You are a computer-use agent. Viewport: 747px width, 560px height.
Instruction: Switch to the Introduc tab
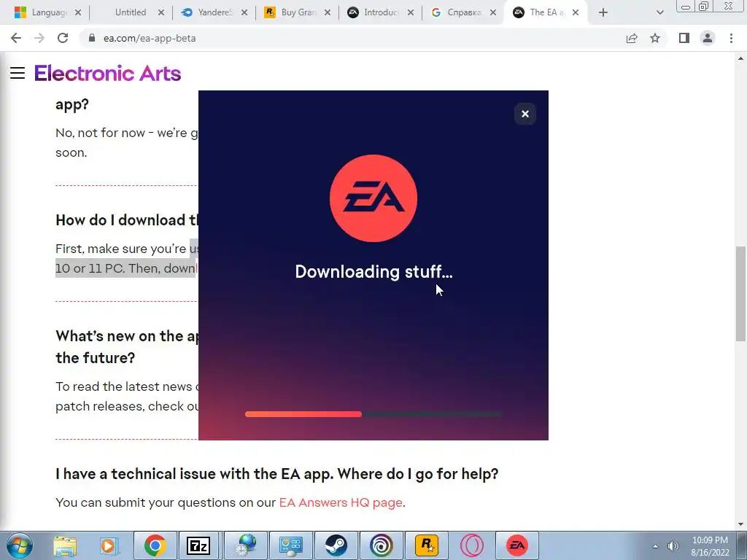pyautogui.click(x=381, y=12)
